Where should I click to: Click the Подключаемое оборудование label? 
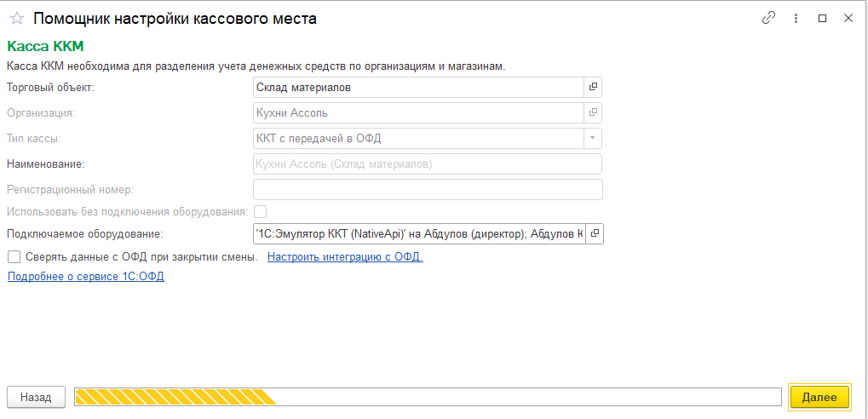click(85, 233)
